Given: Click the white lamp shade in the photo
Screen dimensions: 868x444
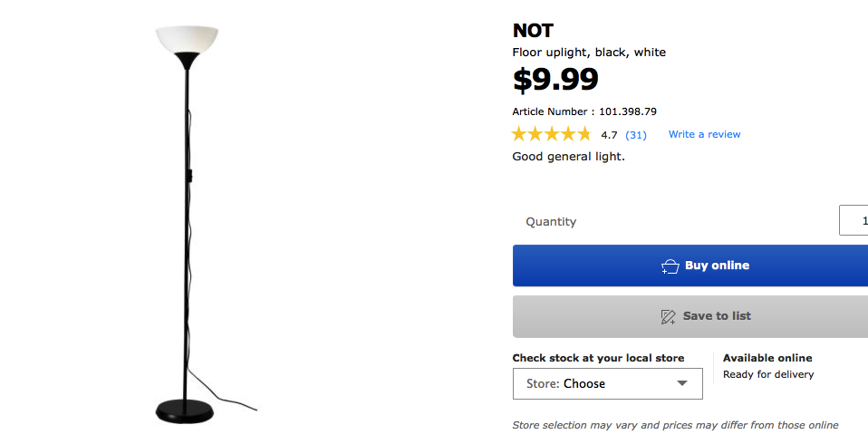Looking at the screenshot, I should [188, 39].
